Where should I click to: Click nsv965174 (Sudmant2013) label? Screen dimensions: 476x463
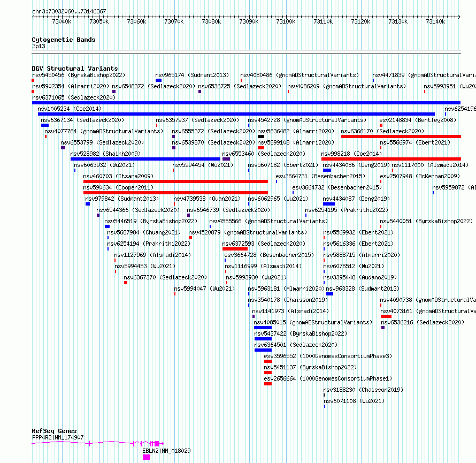[192, 75]
